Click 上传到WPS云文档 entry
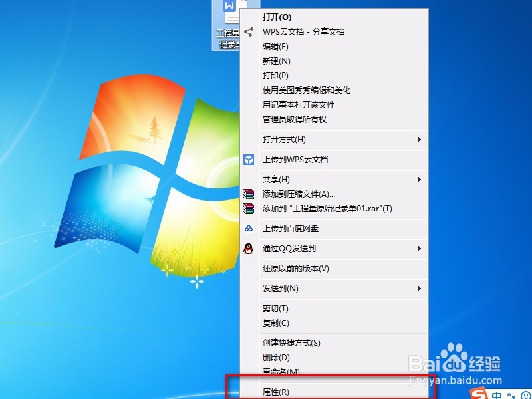532x399 pixels. [334, 160]
